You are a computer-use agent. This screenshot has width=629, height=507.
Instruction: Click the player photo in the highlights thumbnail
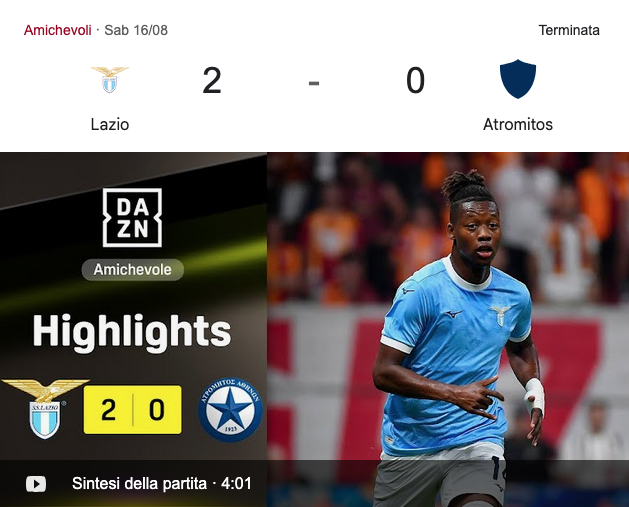448,329
